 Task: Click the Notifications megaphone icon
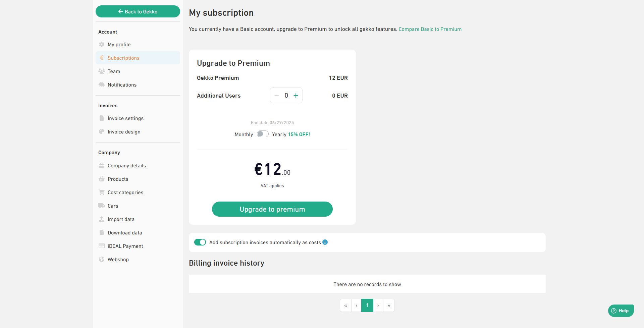[102, 85]
